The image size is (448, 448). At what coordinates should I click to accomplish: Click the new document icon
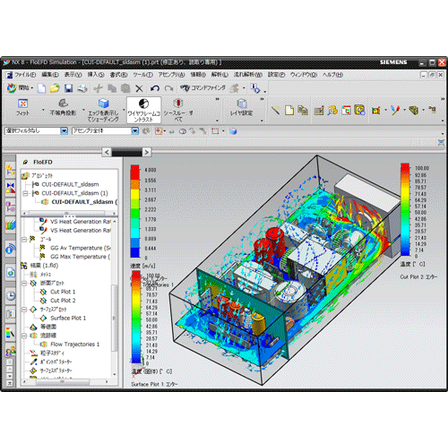click(x=41, y=88)
